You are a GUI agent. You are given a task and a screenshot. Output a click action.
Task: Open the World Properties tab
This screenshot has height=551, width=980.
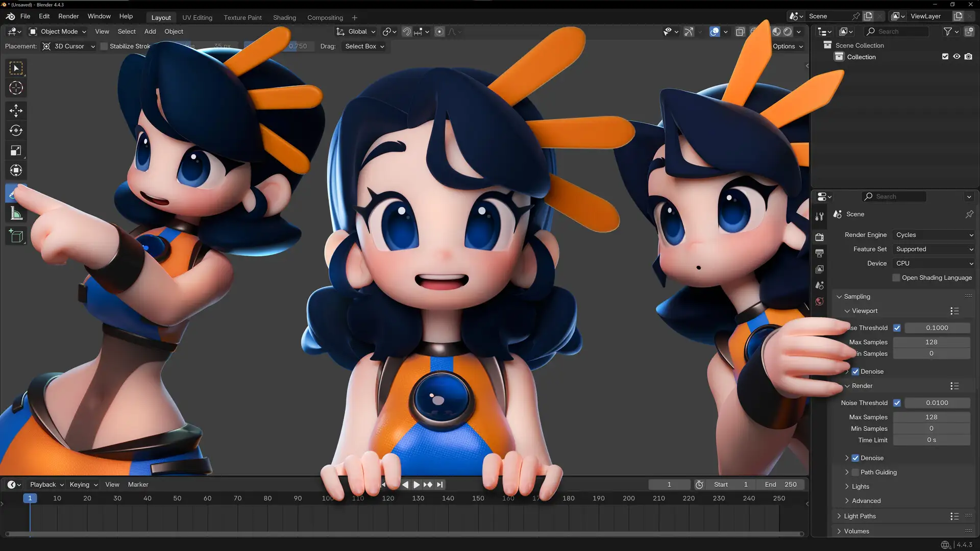819,302
